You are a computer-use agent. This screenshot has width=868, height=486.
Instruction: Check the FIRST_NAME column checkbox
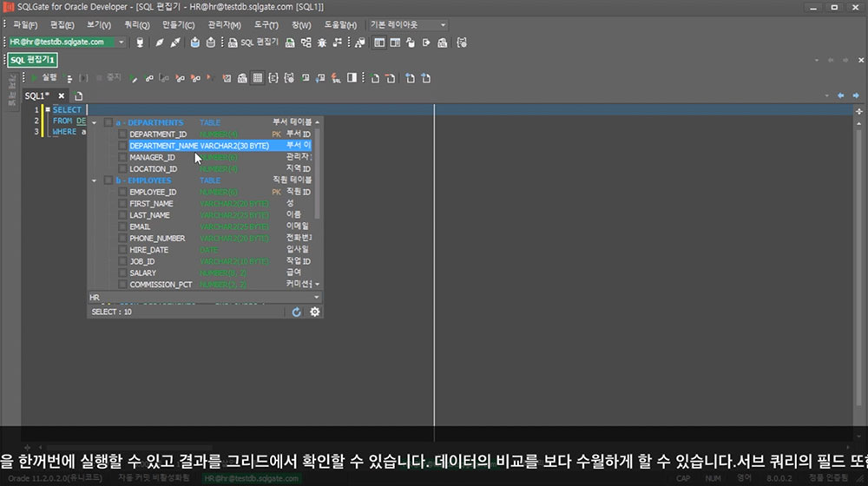click(122, 204)
